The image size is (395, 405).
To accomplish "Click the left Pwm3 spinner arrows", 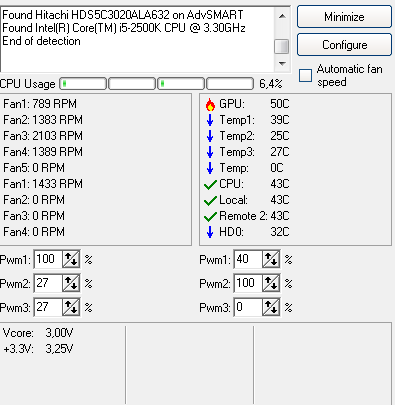I will pyautogui.click(x=71, y=307).
